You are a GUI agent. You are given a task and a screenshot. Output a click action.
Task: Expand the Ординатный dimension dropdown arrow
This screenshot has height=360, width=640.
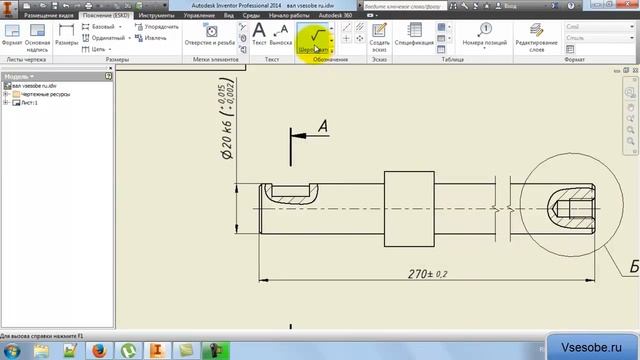[129, 38]
